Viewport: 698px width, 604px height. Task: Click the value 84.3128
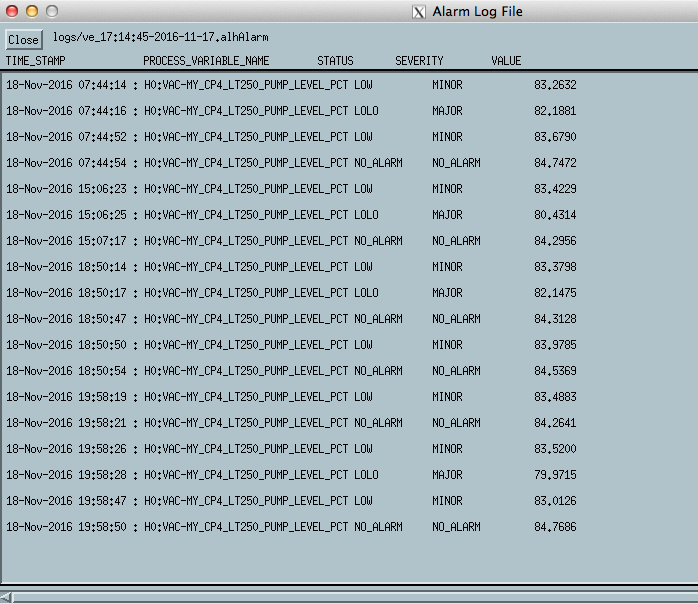coord(555,319)
